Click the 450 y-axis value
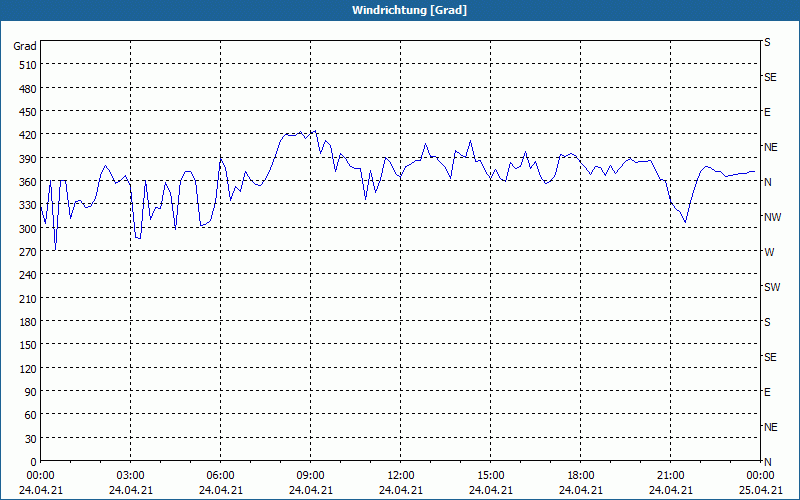 coord(28,112)
